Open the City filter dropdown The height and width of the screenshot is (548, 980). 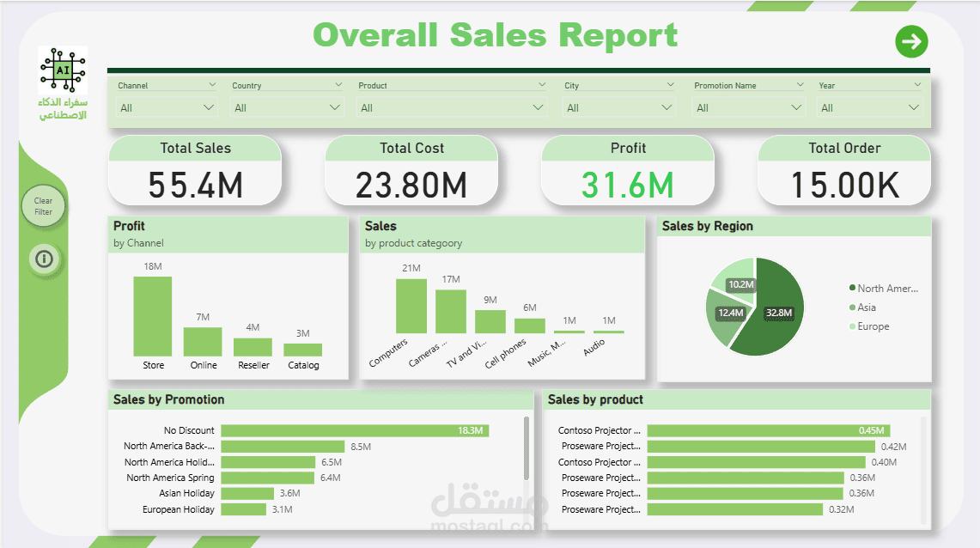pyautogui.click(x=618, y=107)
